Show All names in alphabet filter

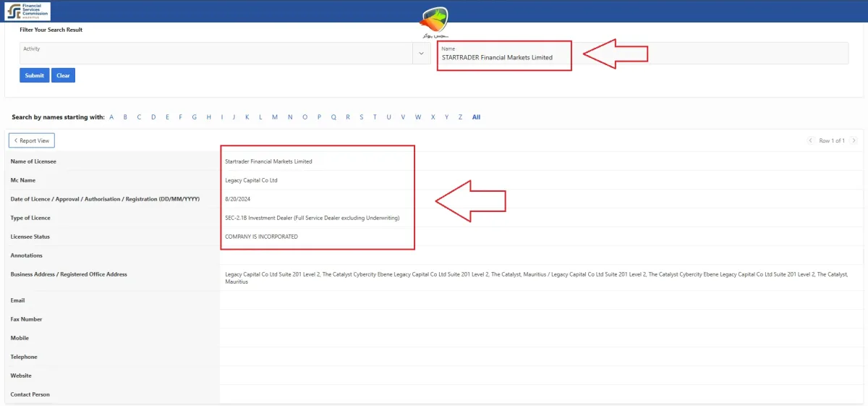coord(476,117)
